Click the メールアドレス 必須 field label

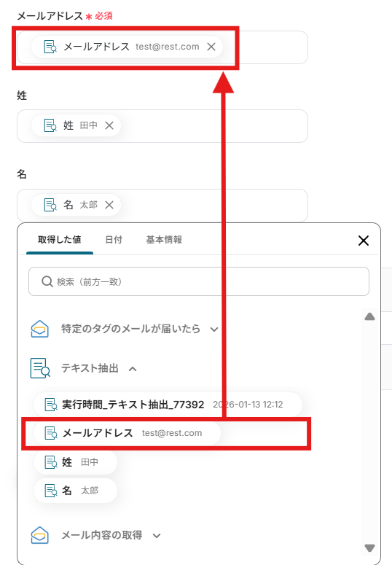[x=65, y=16]
